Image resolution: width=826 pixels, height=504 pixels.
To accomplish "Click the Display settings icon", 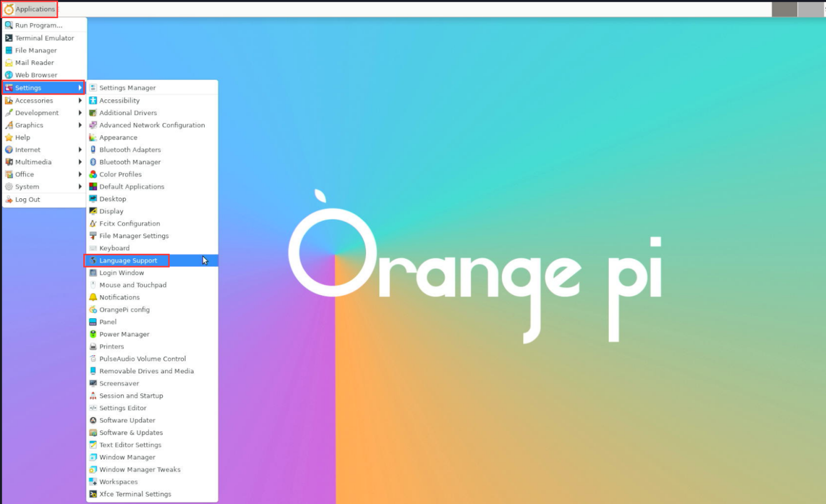I will coord(93,211).
